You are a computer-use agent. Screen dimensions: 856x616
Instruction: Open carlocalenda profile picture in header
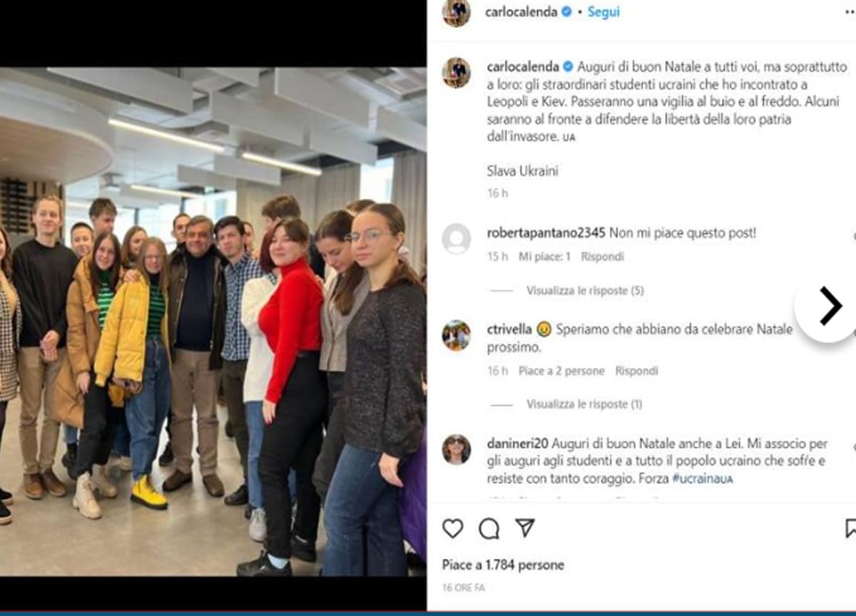click(x=456, y=12)
